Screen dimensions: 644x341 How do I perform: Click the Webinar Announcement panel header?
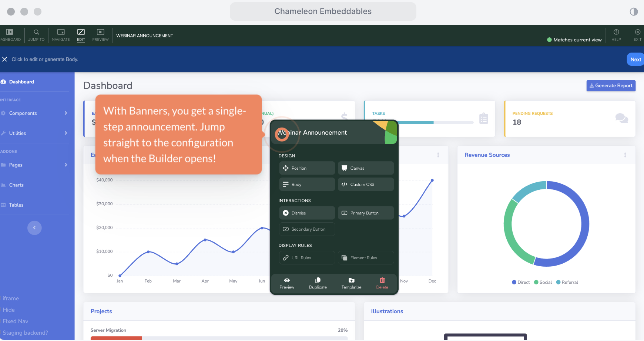pyautogui.click(x=334, y=132)
